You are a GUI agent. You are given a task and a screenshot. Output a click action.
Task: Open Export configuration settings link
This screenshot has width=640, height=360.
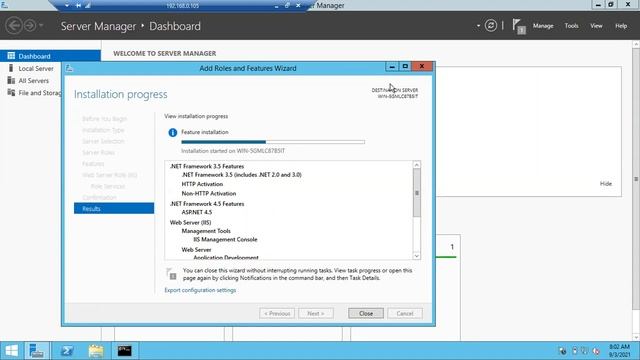[x=200, y=290]
